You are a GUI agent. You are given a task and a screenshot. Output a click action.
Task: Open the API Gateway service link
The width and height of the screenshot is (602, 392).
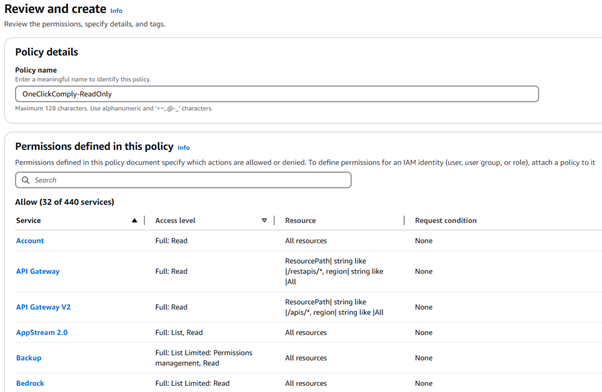point(38,271)
